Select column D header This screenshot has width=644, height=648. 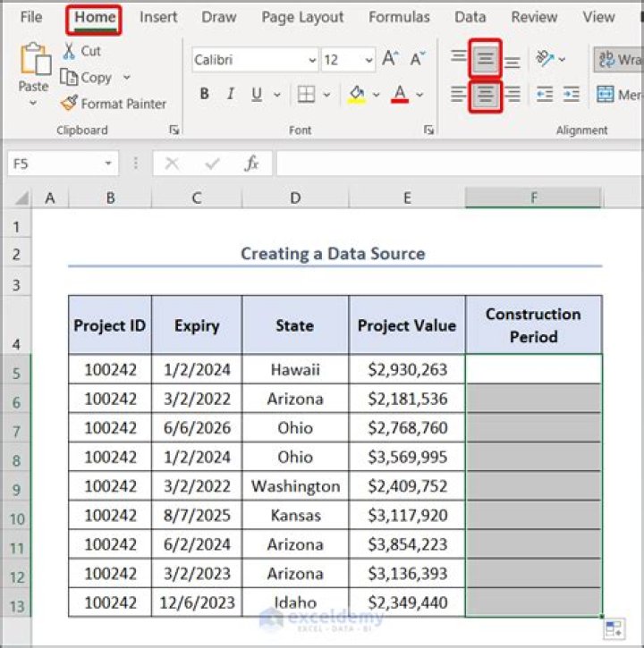295,198
